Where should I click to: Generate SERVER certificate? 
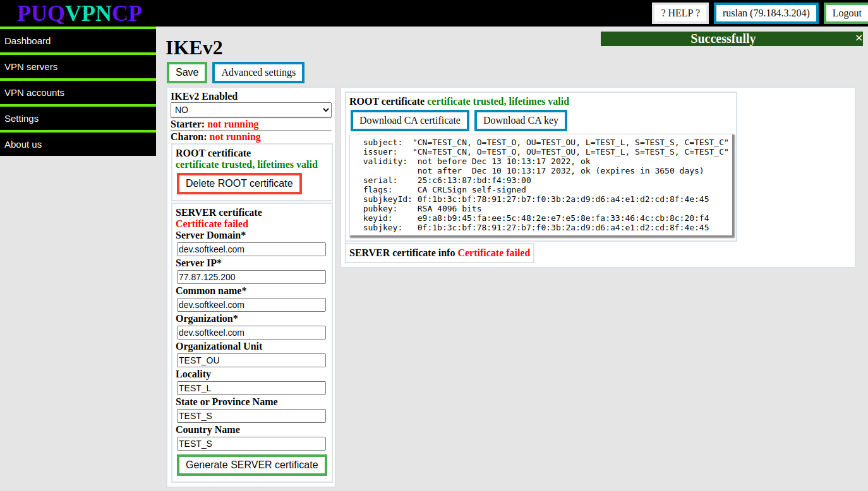click(252, 465)
